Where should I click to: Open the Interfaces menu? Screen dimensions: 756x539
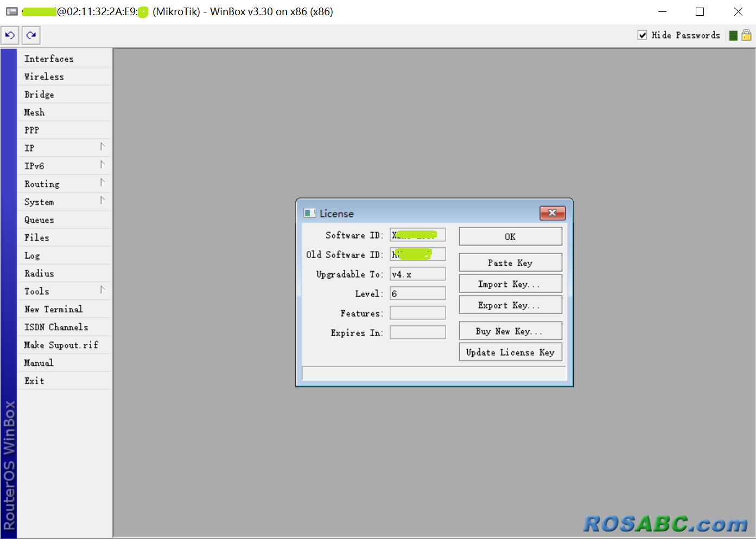pyautogui.click(x=64, y=59)
